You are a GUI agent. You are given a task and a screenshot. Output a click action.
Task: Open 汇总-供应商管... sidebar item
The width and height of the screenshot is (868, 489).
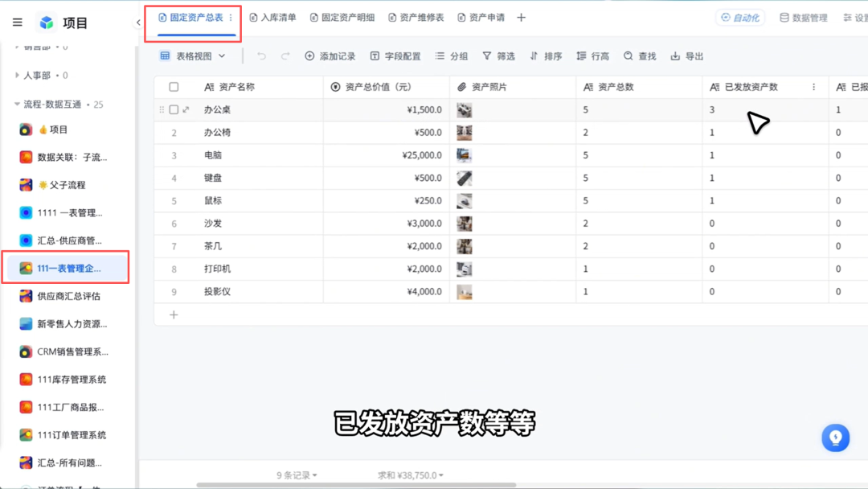65,240
